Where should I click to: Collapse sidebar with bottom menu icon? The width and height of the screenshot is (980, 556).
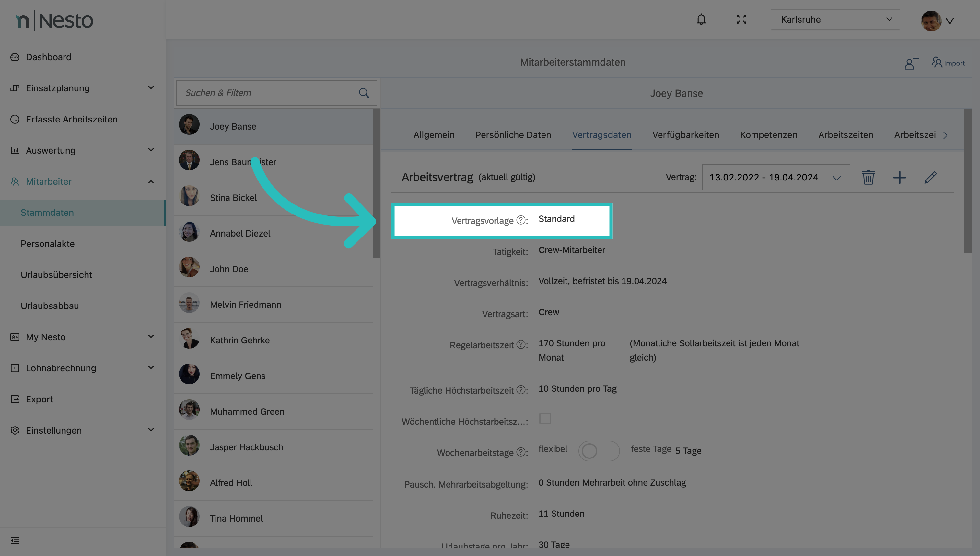pyautogui.click(x=15, y=540)
